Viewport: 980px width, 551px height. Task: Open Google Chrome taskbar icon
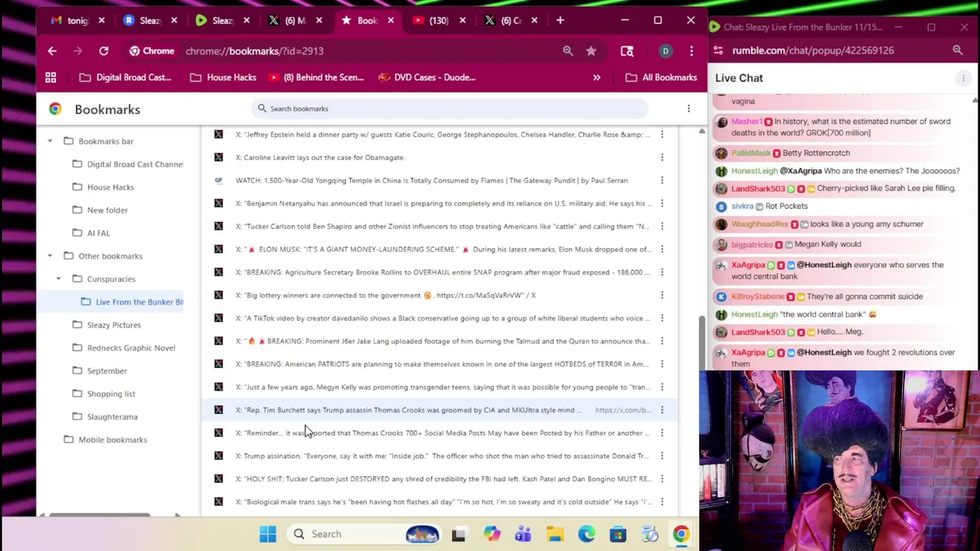coord(681,534)
